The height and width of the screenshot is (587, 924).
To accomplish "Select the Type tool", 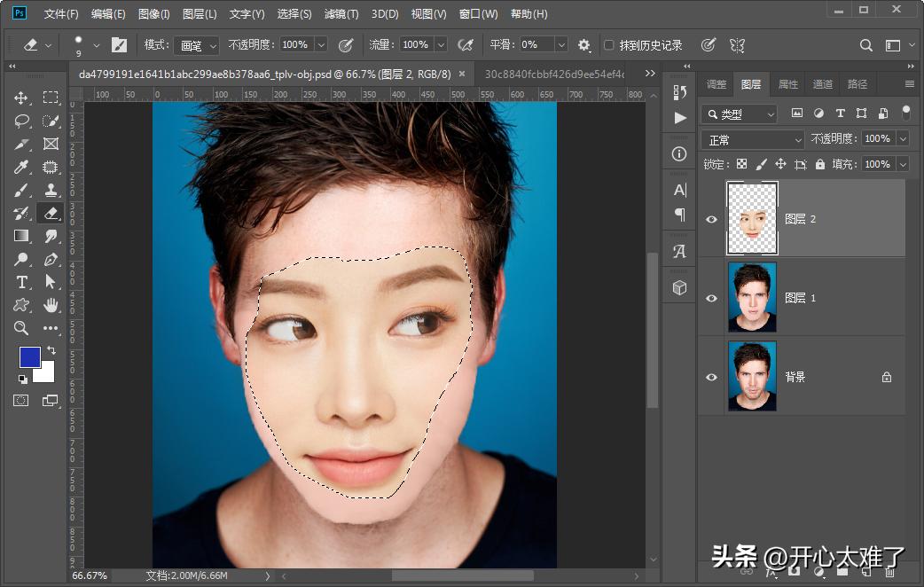I will coord(21,282).
